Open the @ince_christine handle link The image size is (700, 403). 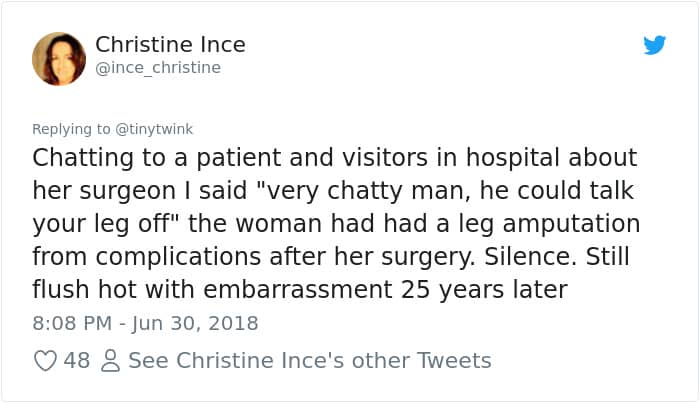(158, 68)
